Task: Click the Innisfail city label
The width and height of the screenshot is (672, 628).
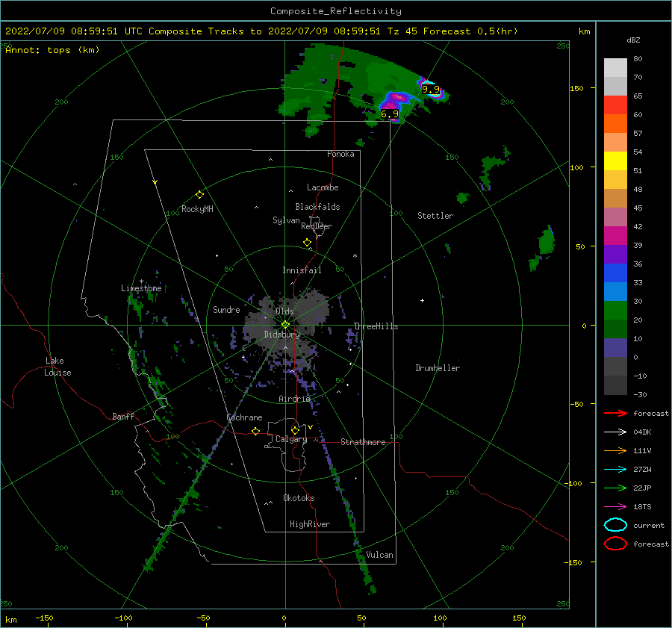Action: (302, 270)
